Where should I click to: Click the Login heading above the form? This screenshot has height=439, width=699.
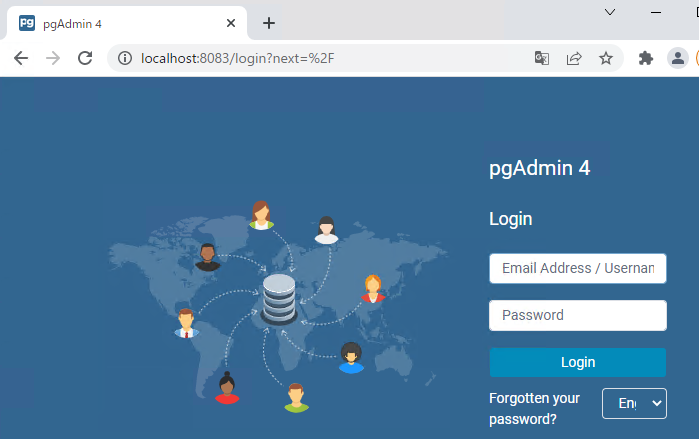click(511, 219)
